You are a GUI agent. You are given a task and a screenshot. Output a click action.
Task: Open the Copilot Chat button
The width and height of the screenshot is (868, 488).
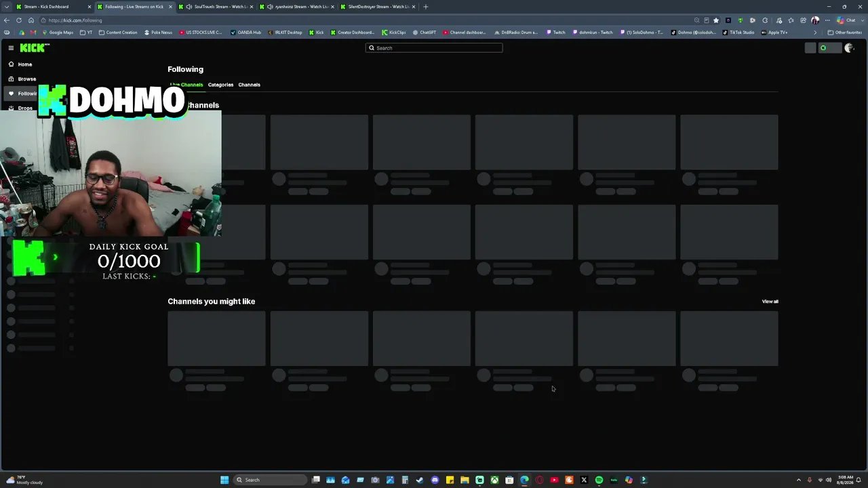tap(847, 20)
